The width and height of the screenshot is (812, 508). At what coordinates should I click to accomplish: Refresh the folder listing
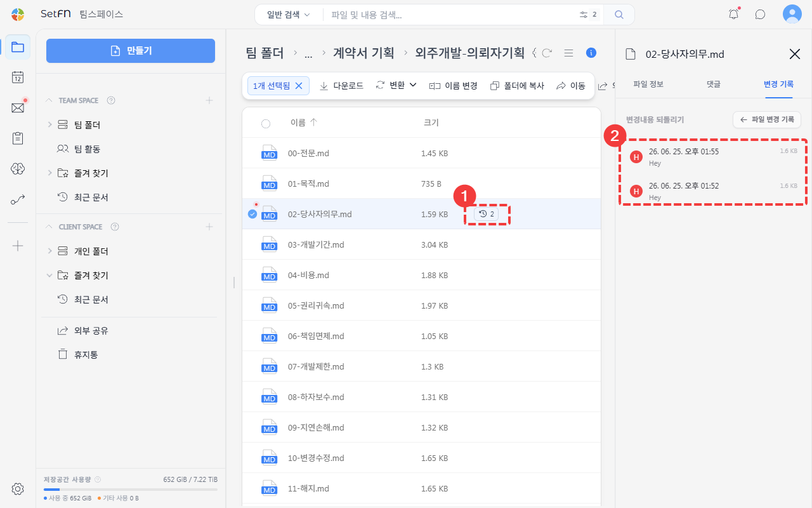(x=547, y=53)
